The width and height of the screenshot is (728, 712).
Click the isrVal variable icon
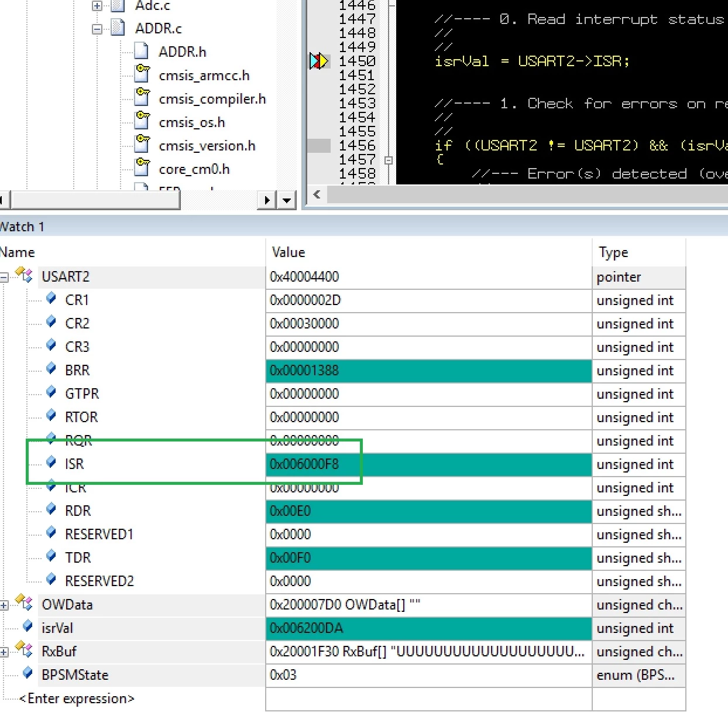tap(28, 627)
